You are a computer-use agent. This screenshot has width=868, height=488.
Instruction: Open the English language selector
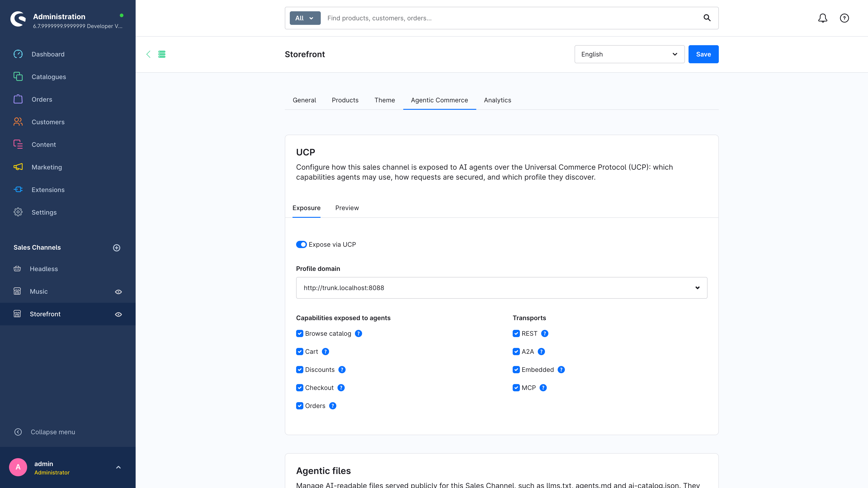coord(630,54)
